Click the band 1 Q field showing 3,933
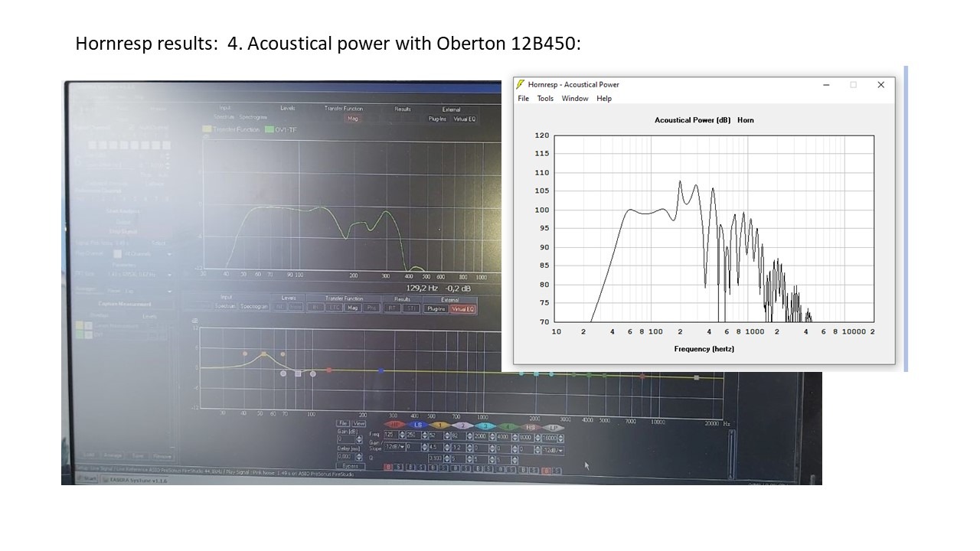 [x=436, y=459]
